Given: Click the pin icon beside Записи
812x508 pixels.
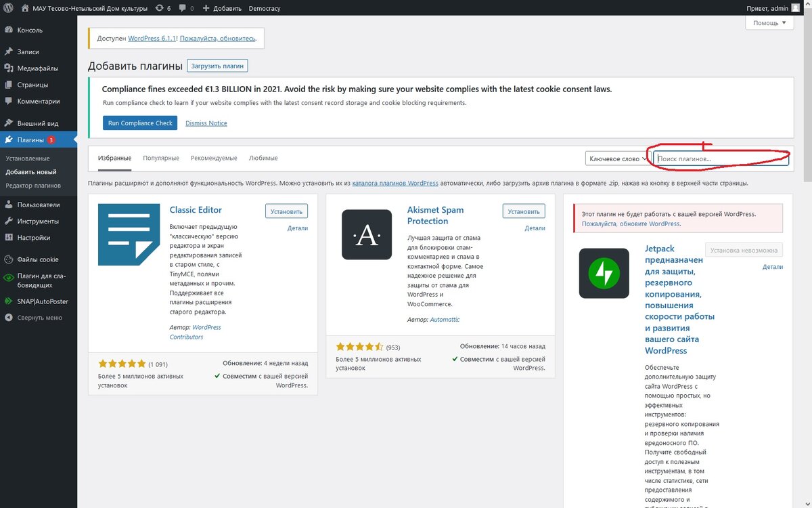Looking at the screenshot, I should pos(9,51).
